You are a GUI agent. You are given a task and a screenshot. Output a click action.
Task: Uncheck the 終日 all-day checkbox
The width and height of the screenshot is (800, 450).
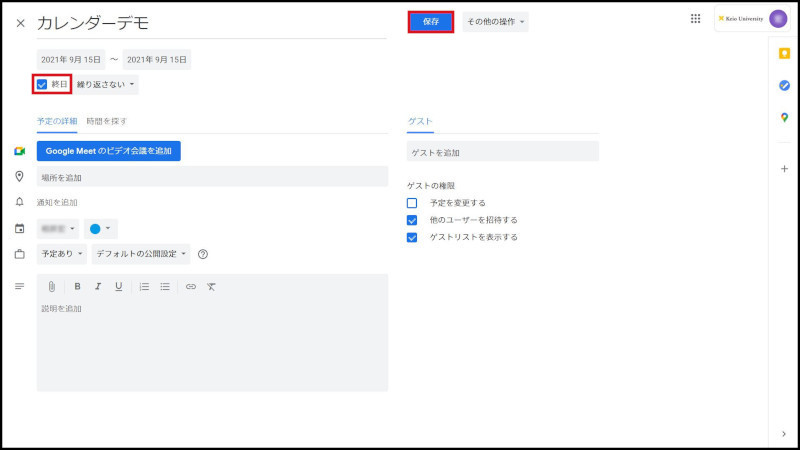pyautogui.click(x=42, y=85)
